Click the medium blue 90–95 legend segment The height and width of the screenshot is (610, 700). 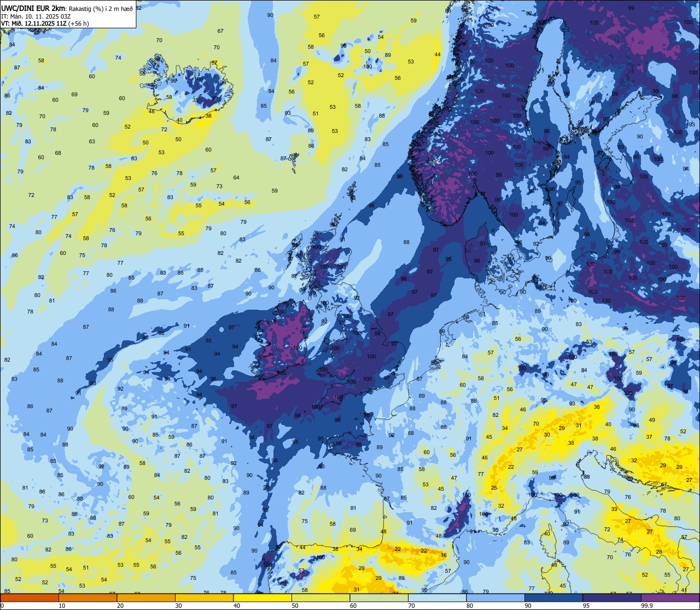pos(553,597)
